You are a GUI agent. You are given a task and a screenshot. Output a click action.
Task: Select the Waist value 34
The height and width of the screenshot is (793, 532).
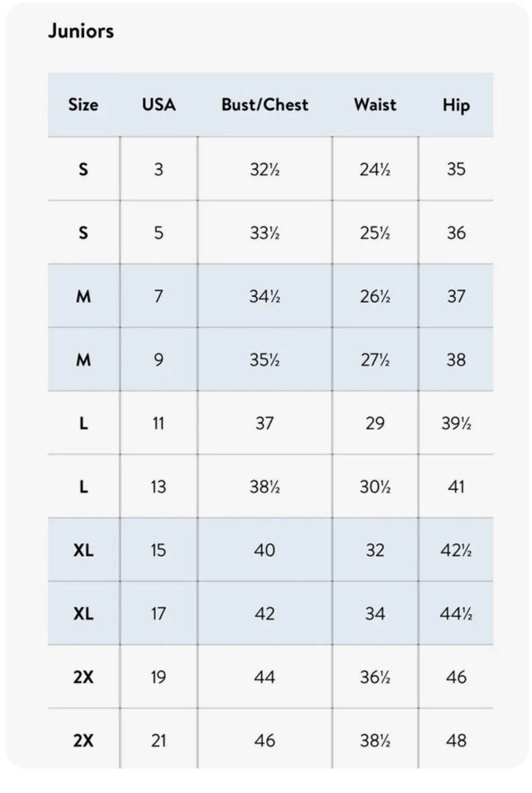(x=375, y=613)
